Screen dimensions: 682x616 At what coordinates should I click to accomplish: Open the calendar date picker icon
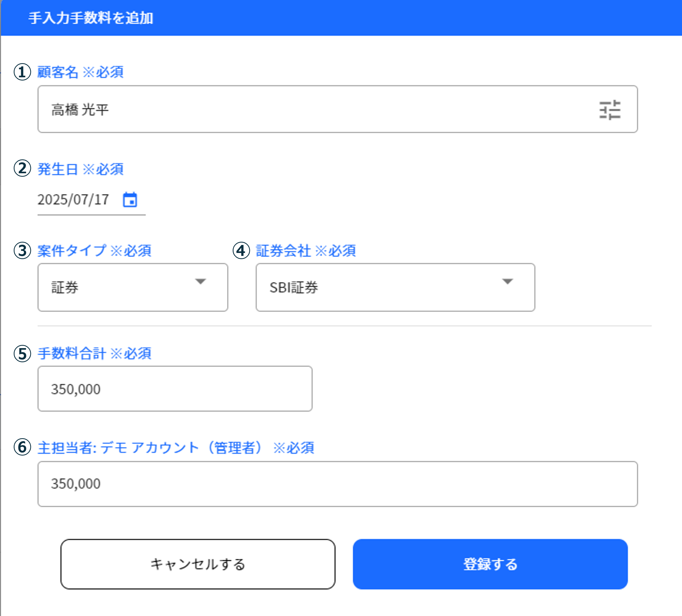coord(130,199)
